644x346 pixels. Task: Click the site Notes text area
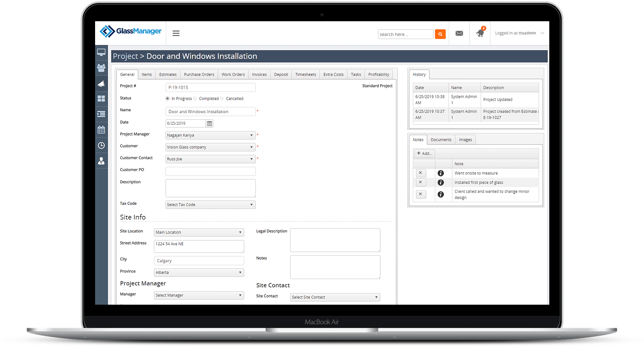point(335,267)
